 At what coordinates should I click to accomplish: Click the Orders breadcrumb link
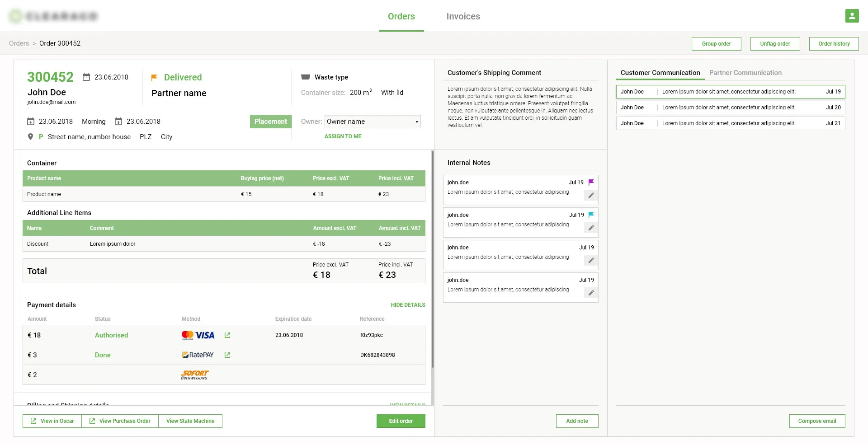pos(19,43)
